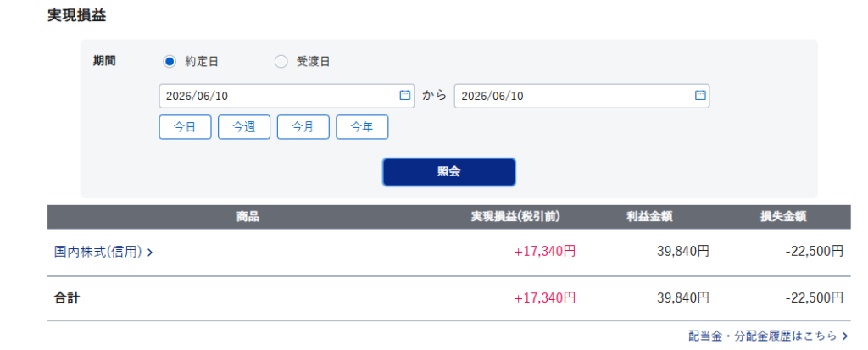
Task: Open 配当金・分配金履歴はこちら link
Action: (x=763, y=336)
